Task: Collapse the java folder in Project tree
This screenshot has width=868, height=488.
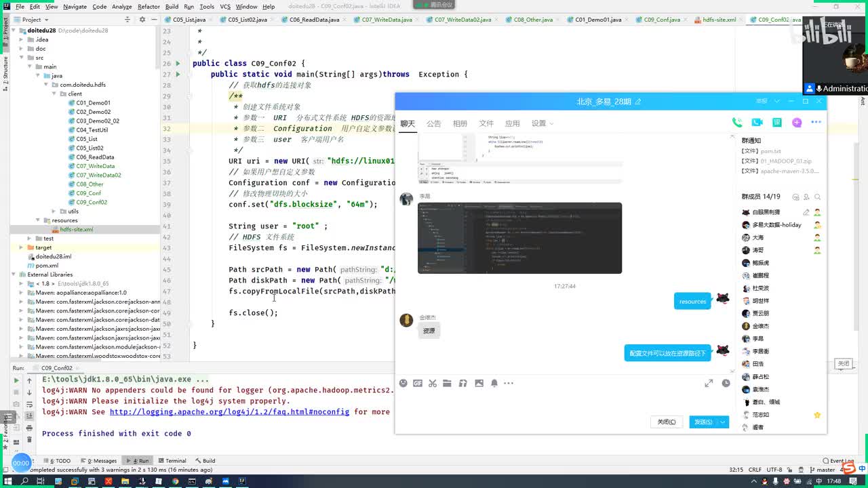Action: pos(38,76)
